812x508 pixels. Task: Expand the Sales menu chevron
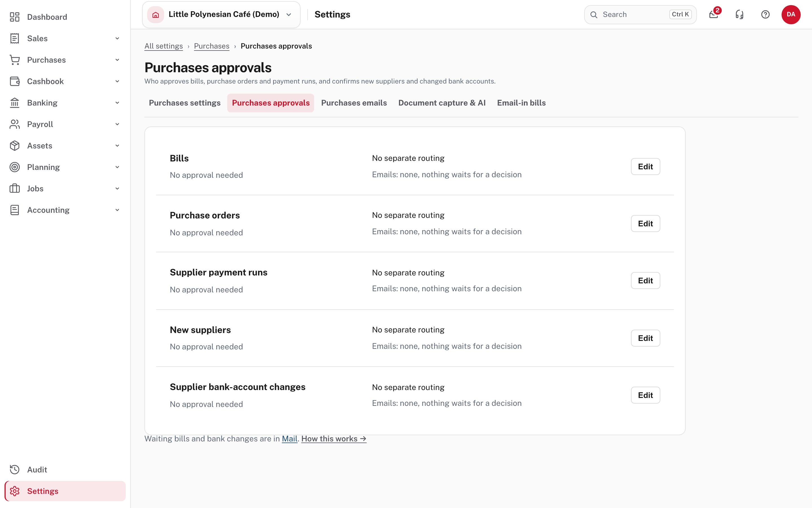(x=117, y=38)
